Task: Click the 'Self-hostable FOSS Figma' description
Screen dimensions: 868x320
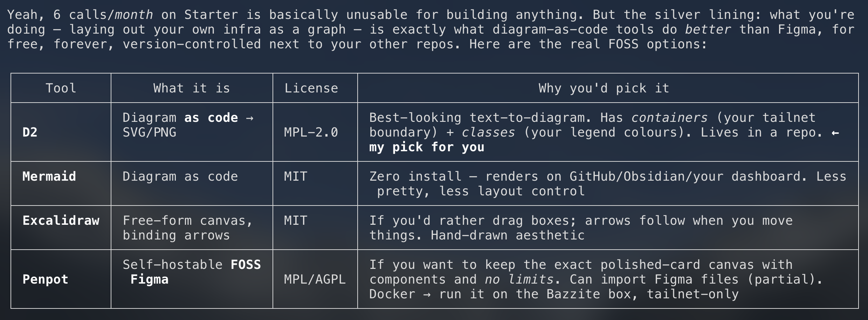Action: point(192,272)
